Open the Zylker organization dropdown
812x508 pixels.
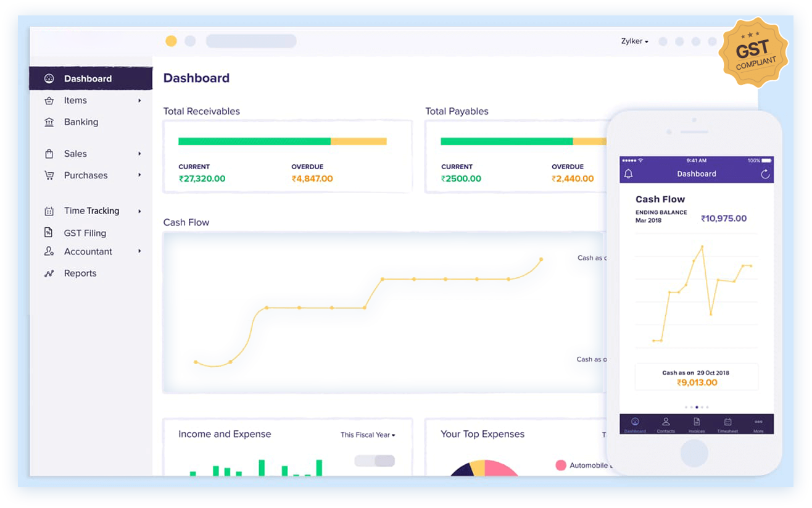coord(634,41)
